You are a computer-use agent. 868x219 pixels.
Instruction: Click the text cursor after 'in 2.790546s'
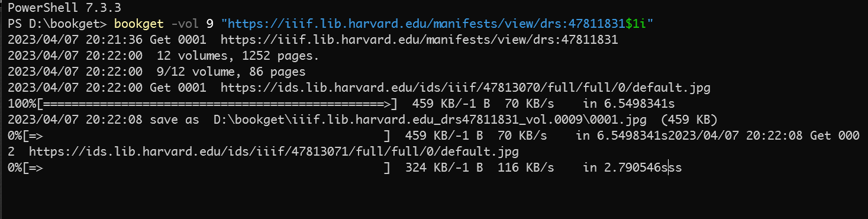(668, 168)
